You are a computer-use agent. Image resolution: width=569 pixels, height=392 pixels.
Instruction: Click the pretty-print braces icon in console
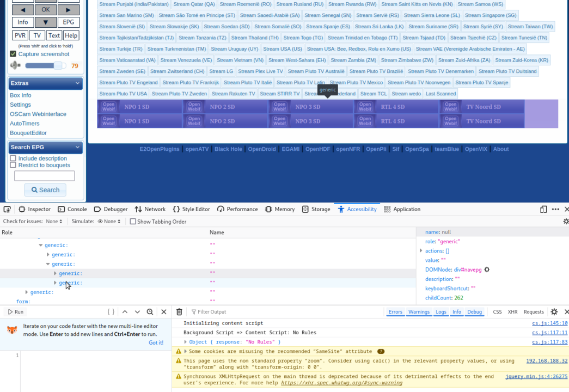[111, 311]
